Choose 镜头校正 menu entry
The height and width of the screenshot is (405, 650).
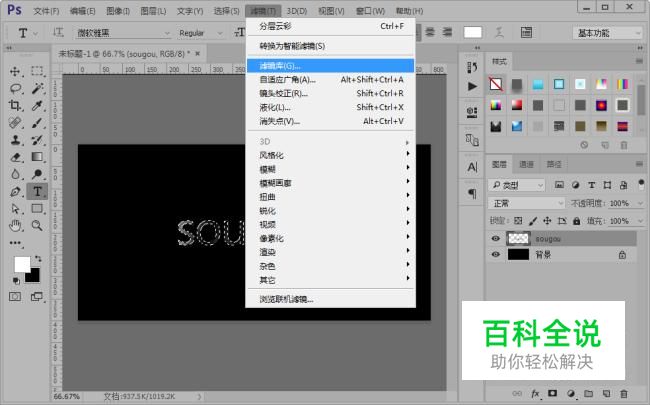pos(330,93)
